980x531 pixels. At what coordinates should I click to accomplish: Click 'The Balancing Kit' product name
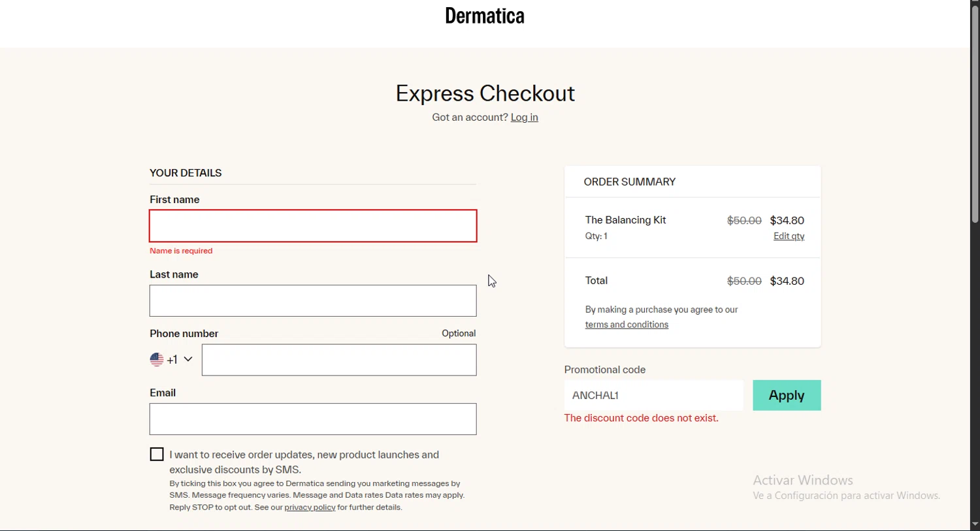point(625,220)
